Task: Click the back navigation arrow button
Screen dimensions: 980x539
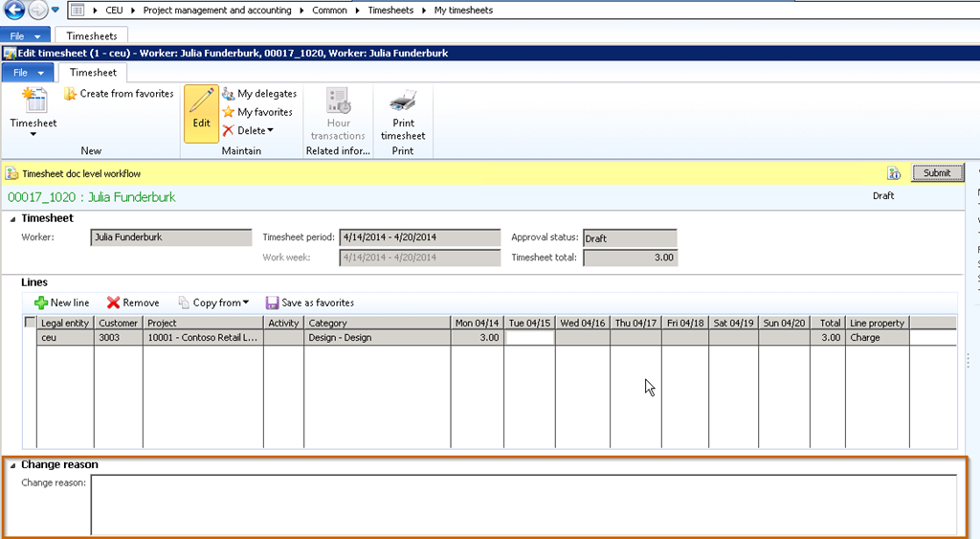Action: coord(14,11)
